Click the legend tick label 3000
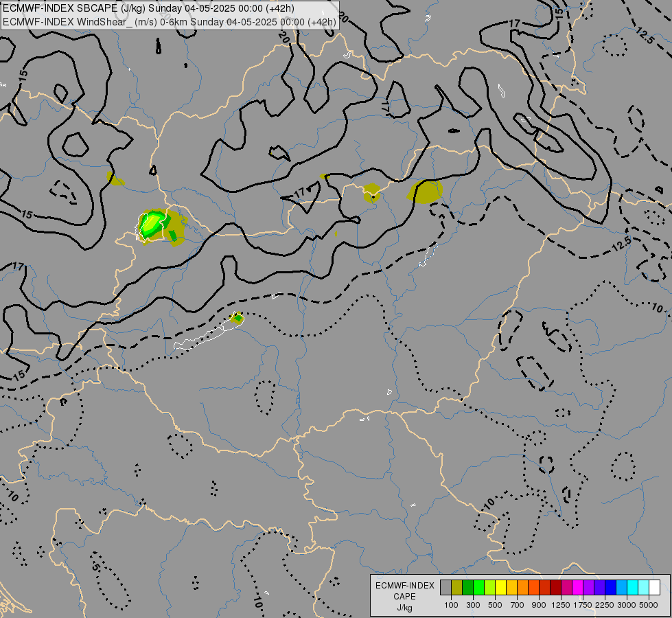 (627, 605)
